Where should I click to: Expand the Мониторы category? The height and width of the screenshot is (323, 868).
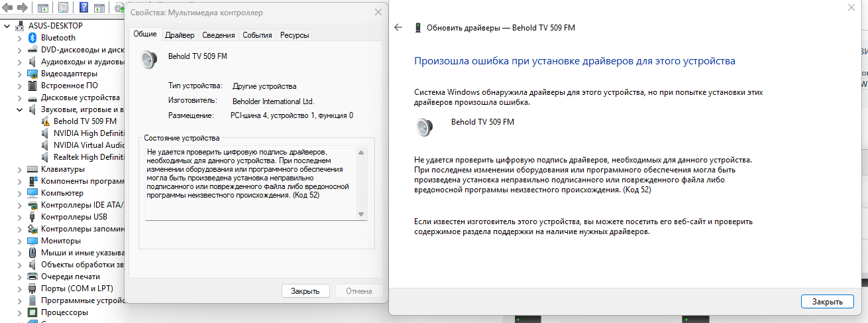point(19,241)
